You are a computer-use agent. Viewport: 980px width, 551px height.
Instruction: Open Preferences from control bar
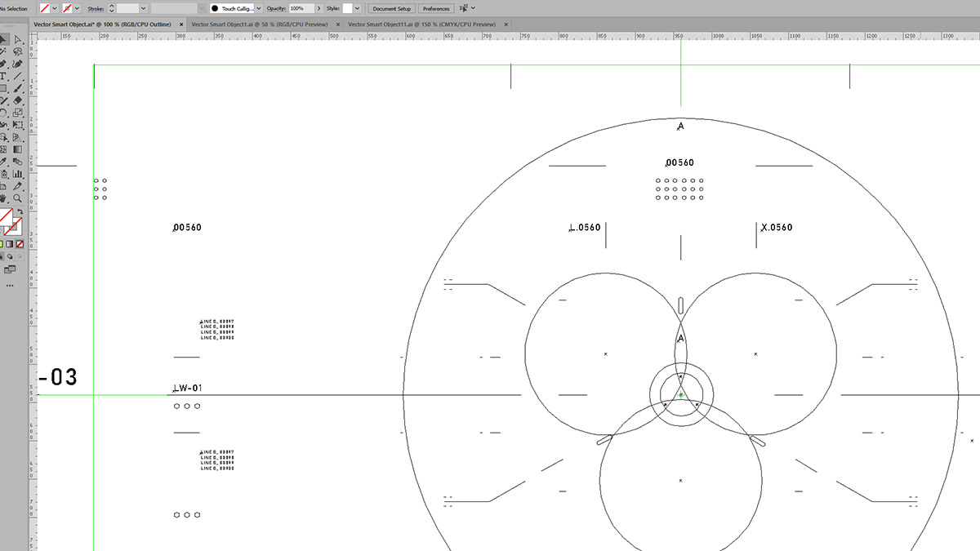(436, 8)
